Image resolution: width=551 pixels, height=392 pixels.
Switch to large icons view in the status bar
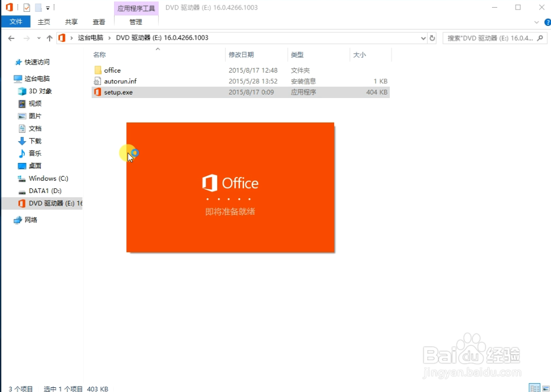point(545,388)
